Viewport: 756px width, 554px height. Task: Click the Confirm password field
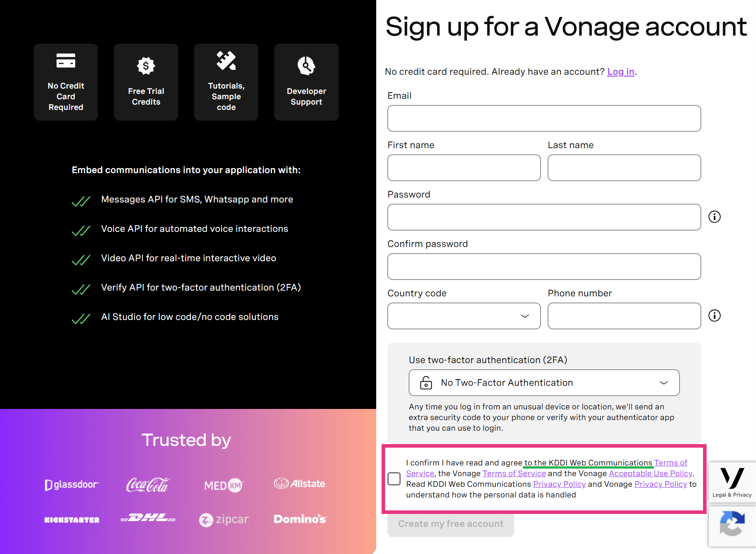(x=544, y=267)
